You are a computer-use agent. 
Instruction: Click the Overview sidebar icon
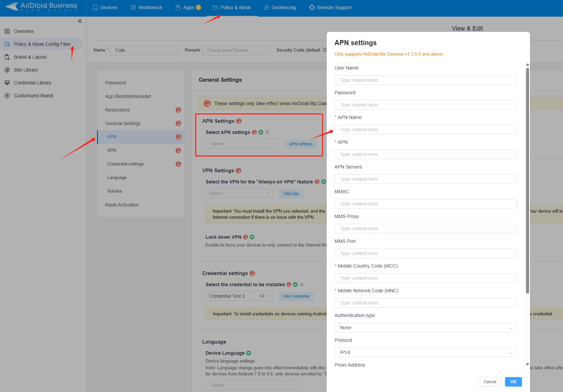7,31
